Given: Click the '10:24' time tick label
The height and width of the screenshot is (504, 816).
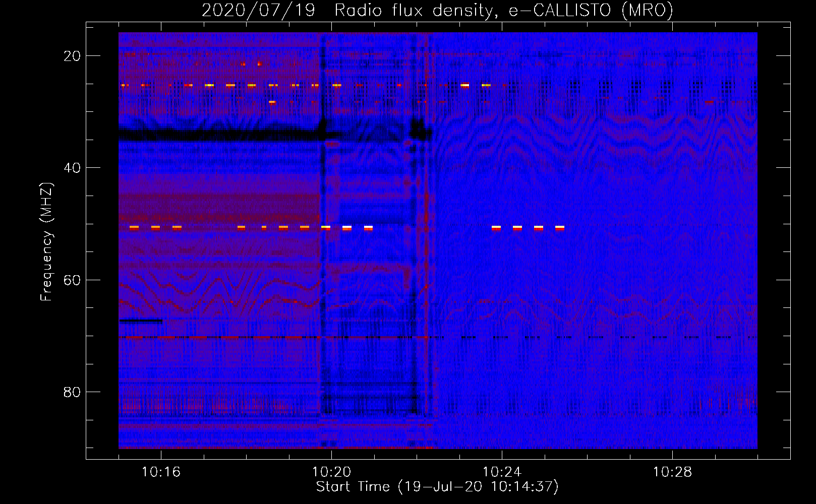Looking at the screenshot, I should 502,472.
